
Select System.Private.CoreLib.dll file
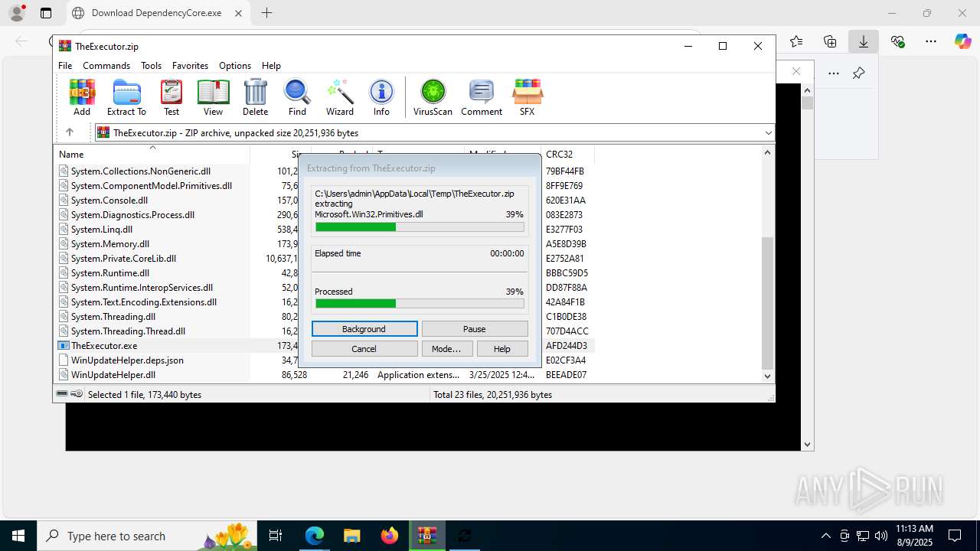click(123, 259)
